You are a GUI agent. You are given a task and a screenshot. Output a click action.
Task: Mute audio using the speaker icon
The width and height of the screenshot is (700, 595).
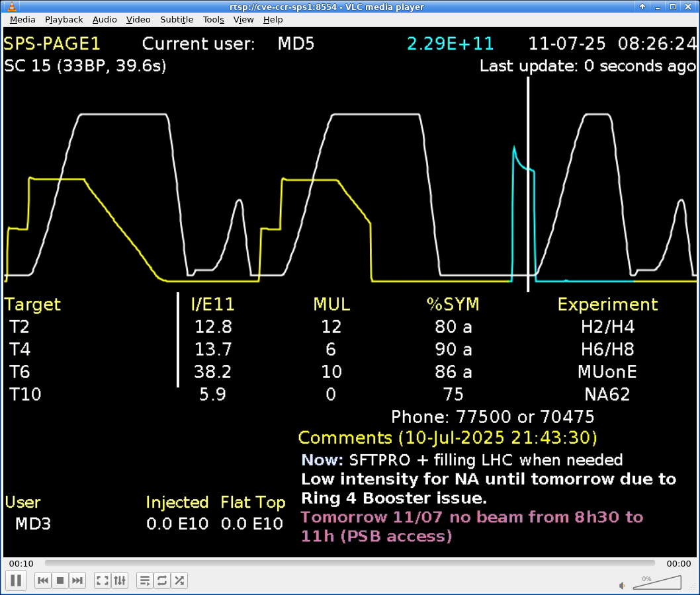[x=622, y=585]
